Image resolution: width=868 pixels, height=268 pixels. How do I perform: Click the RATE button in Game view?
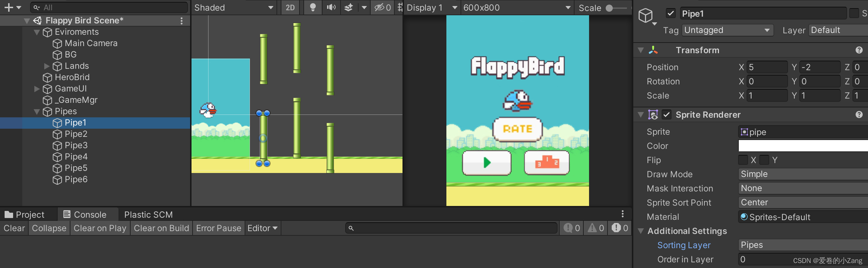[x=518, y=129]
